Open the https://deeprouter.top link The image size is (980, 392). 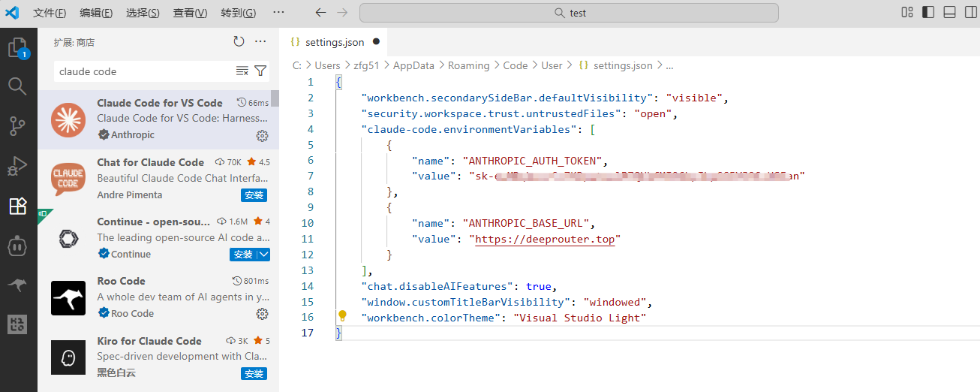click(x=546, y=239)
